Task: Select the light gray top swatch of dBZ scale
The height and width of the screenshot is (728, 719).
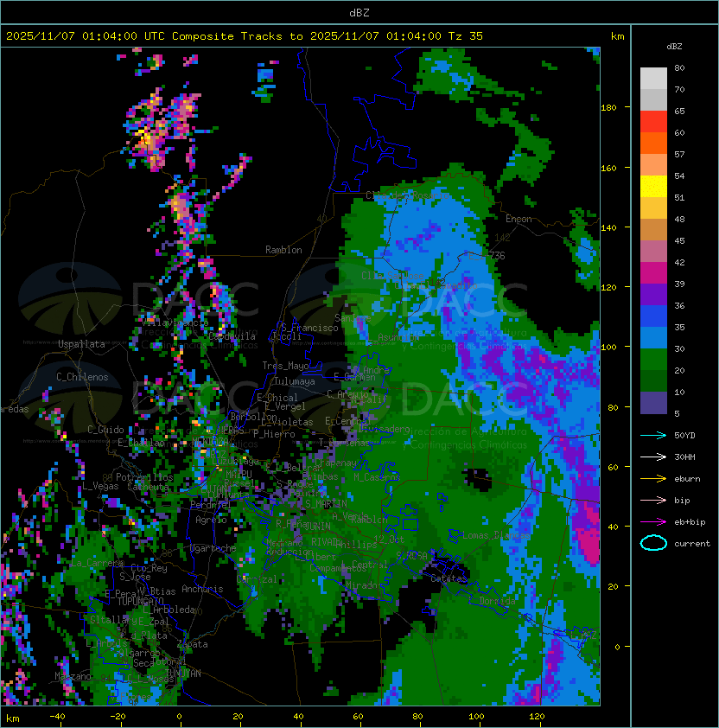Action: 653,79
